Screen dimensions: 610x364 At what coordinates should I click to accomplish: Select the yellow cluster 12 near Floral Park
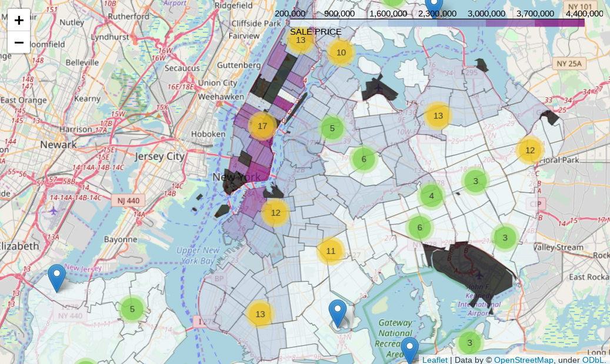(531, 151)
